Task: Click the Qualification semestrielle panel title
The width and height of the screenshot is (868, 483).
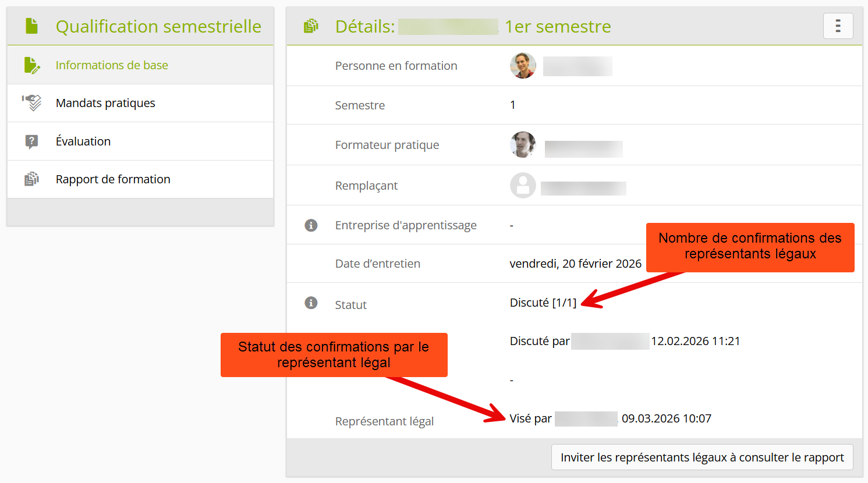Action: coord(158,26)
